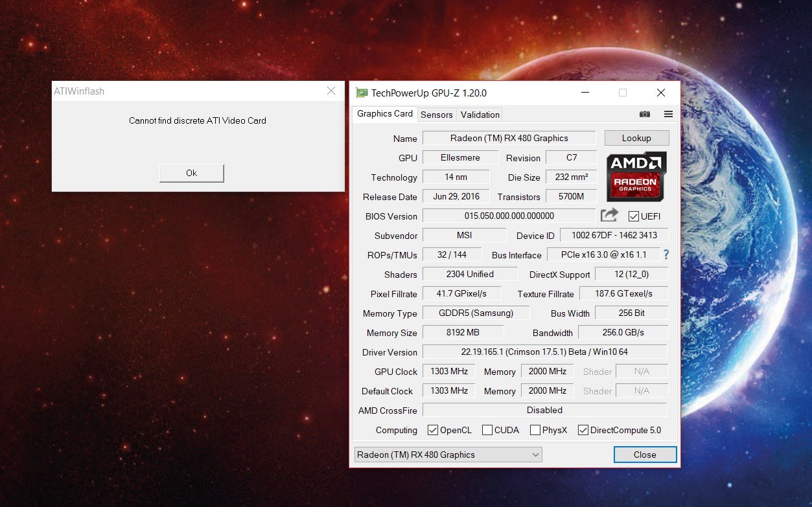812x507 pixels.
Task: Click the Pixel Fillrate value 41.7 GPixel/s
Action: point(461,293)
